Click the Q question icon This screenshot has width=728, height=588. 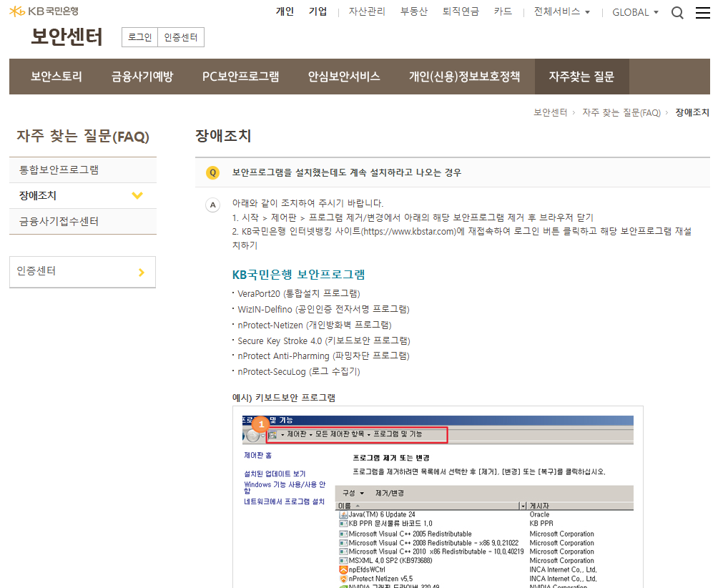point(212,173)
